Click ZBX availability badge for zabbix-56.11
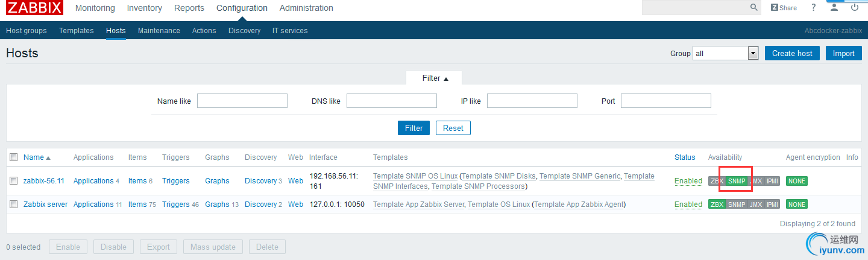 coord(717,181)
